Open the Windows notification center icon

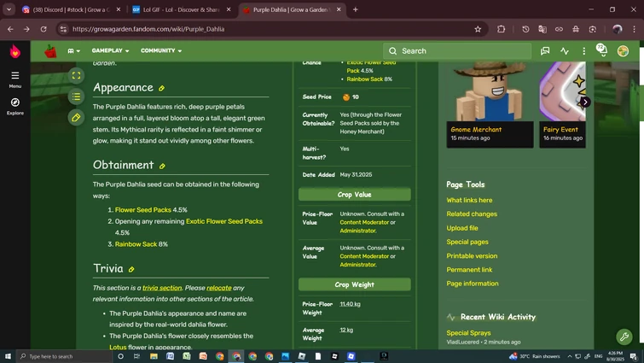[x=634, y=356]
